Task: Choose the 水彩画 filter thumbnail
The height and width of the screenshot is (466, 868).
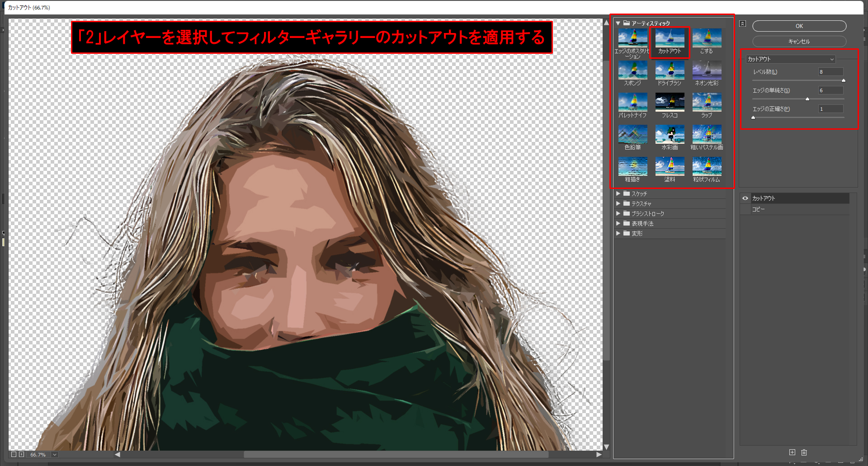Action: (670, 135)
